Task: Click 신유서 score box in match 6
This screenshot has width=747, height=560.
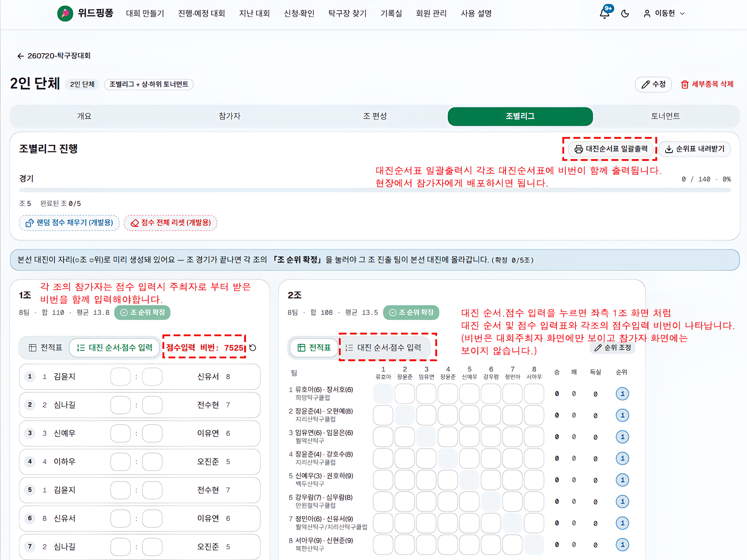Action: pyautogui.click(x=120, y=519)
